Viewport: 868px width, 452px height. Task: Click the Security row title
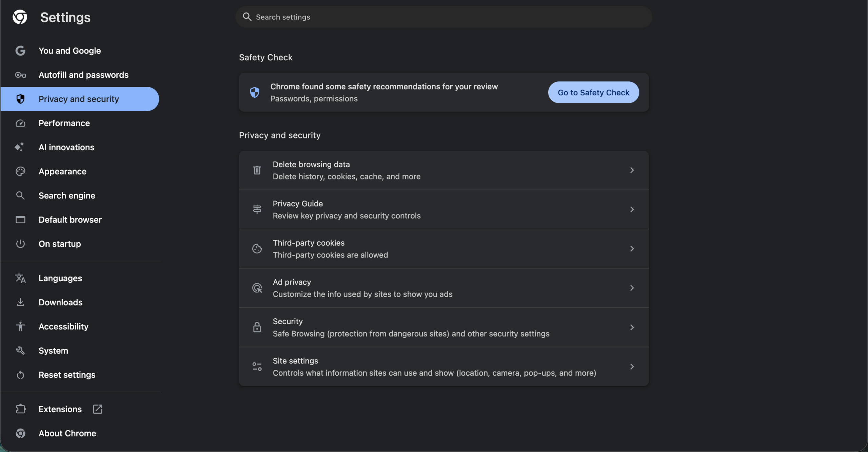click(x=288, y=321)
